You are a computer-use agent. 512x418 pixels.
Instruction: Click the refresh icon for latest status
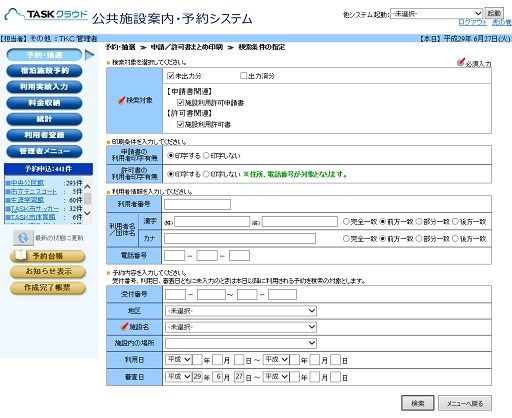pyautogui.click(x=23, y=238)
